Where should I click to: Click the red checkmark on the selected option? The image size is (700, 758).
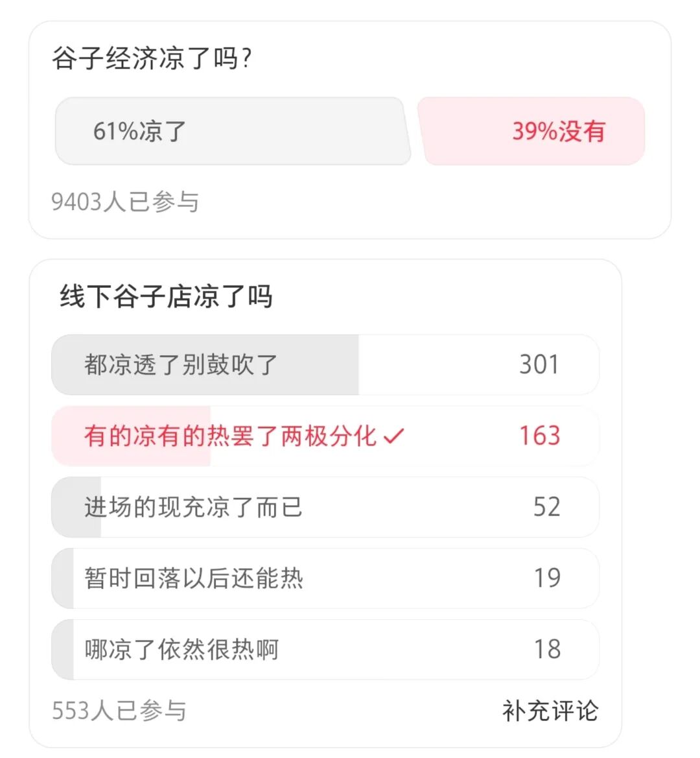click(x=393, y=436)
